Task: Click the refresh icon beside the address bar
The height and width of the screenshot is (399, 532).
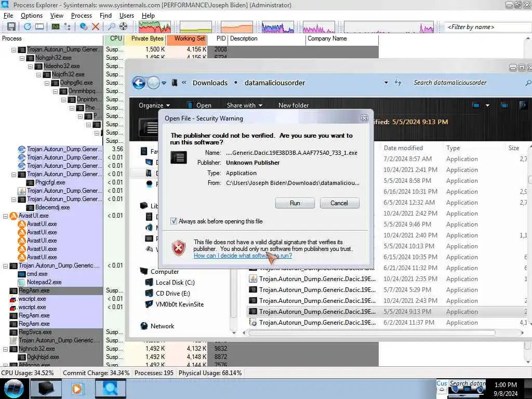Action: tap(398, 83)
